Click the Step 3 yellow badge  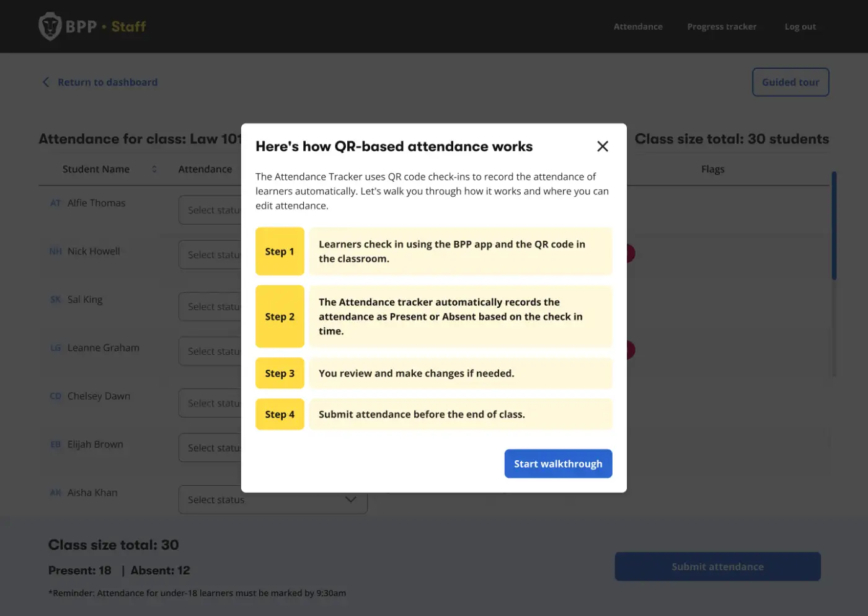(x=280, y=373)
